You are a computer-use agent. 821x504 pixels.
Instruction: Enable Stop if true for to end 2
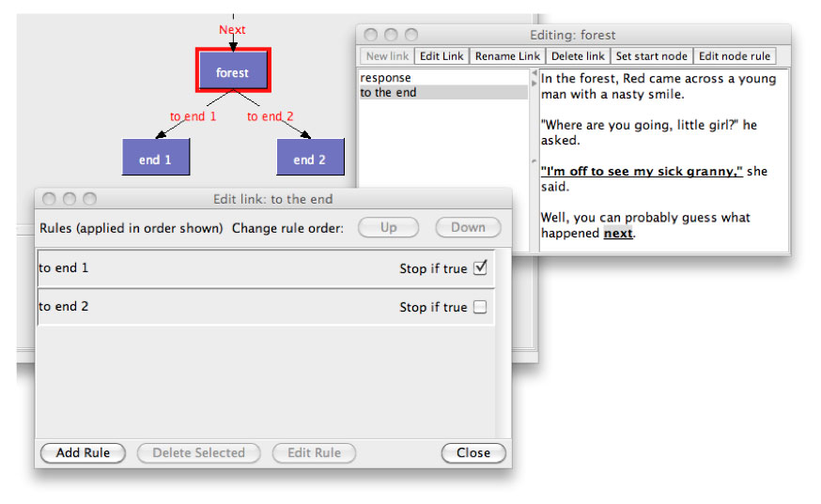click(480, 307)
